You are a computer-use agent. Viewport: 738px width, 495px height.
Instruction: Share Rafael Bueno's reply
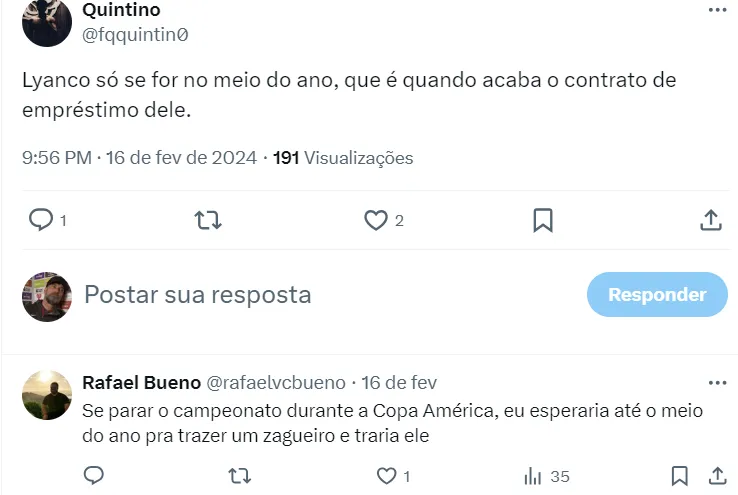point(717,476)
